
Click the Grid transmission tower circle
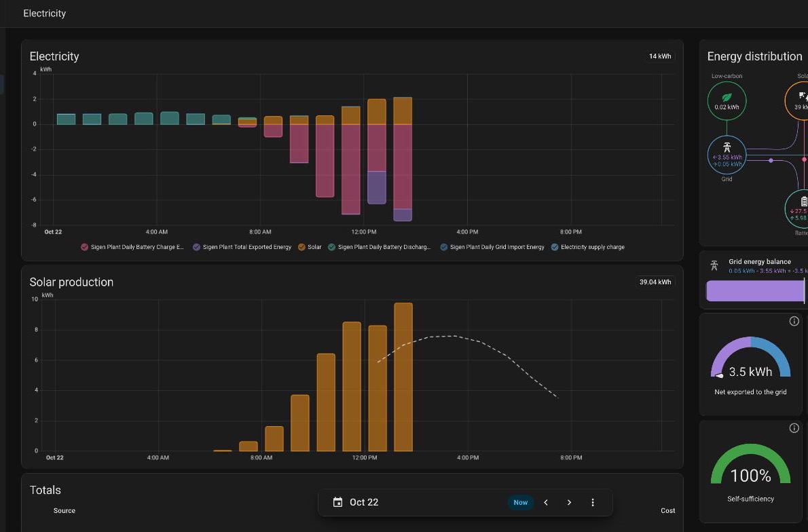point(727,155)
